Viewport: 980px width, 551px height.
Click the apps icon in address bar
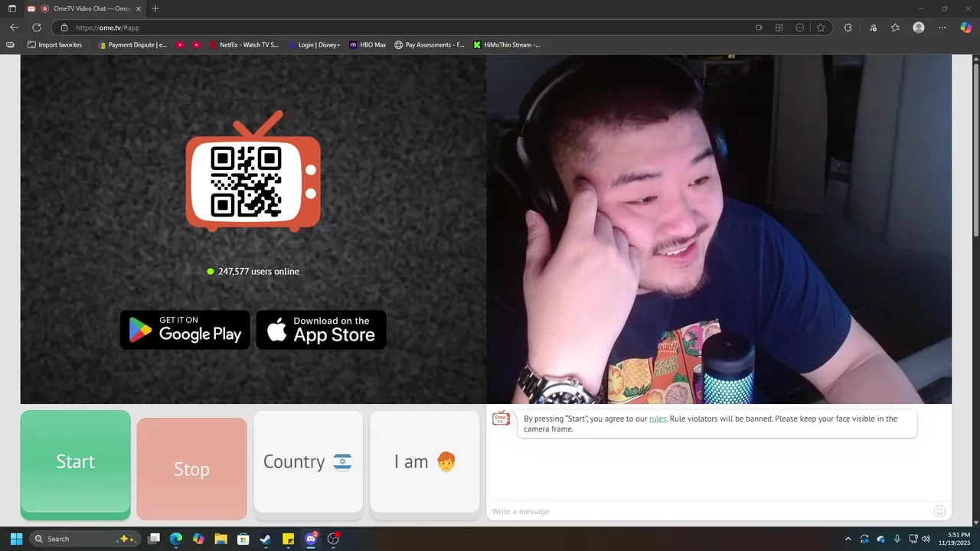[x=779, y=28]
